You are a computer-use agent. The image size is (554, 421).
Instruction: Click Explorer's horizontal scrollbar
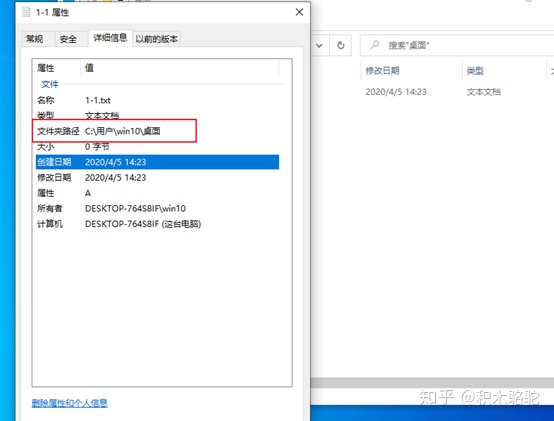coord(432,383)
